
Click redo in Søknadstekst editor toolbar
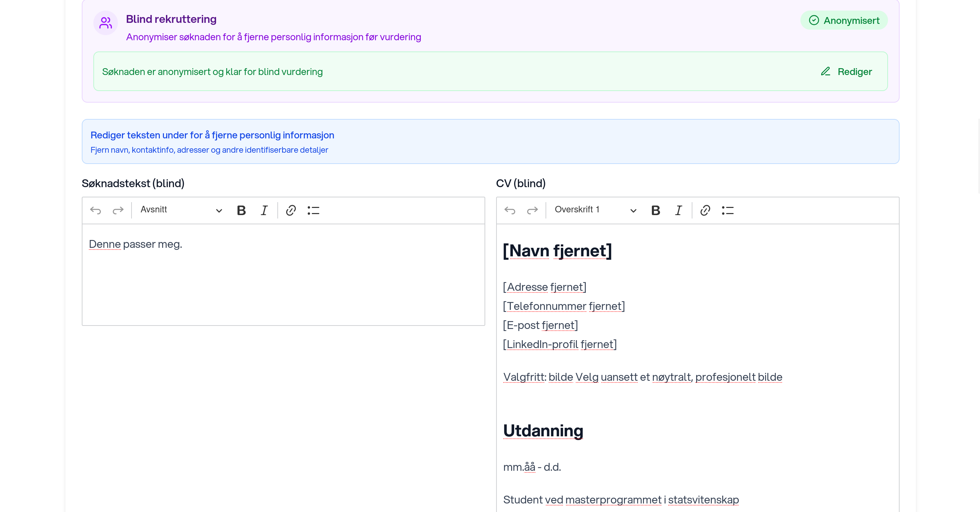pyautogui.click(x=118, y=210)
